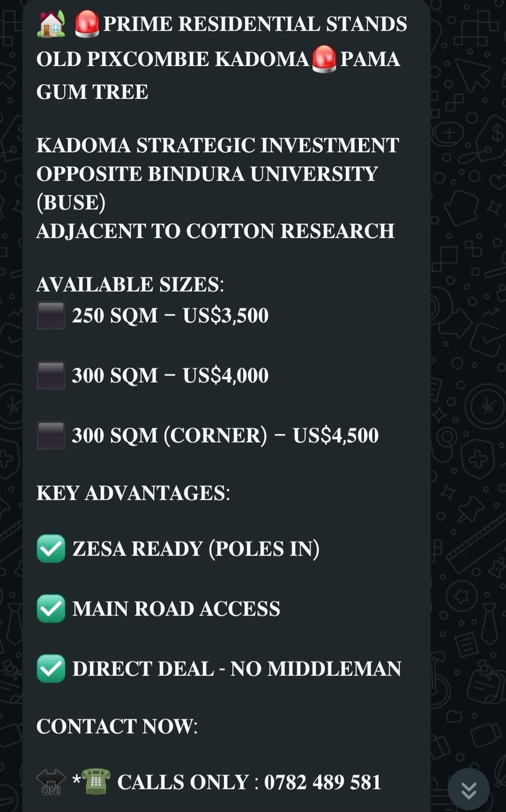This screenshot has height=812, width=506.
Task: Click the ON! arrow emoji
Action: click(x=51, y=782)
